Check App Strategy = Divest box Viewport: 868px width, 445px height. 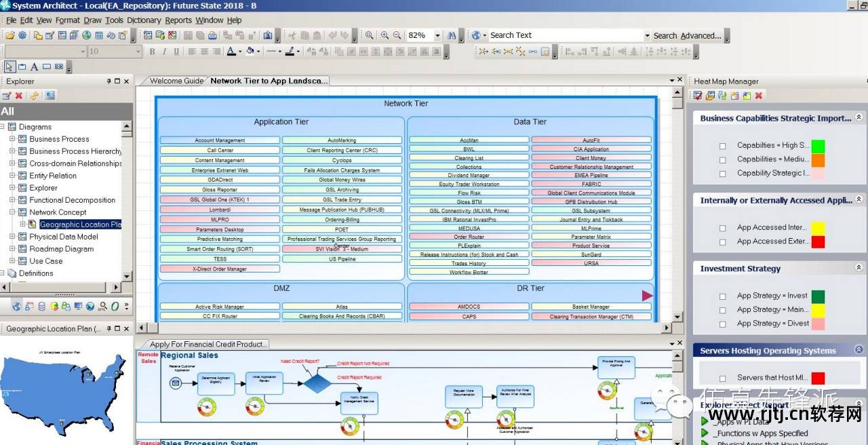click(x=722, y=324)
